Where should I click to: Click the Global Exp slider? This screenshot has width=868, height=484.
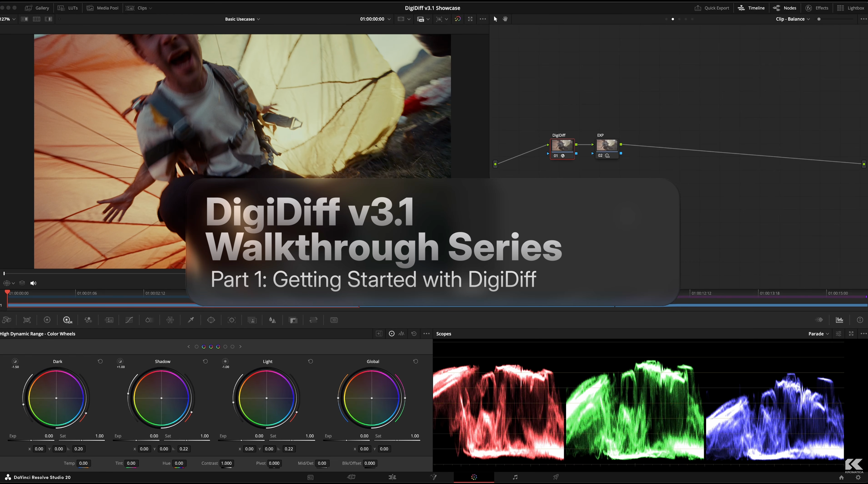click(x=346, y=440)
